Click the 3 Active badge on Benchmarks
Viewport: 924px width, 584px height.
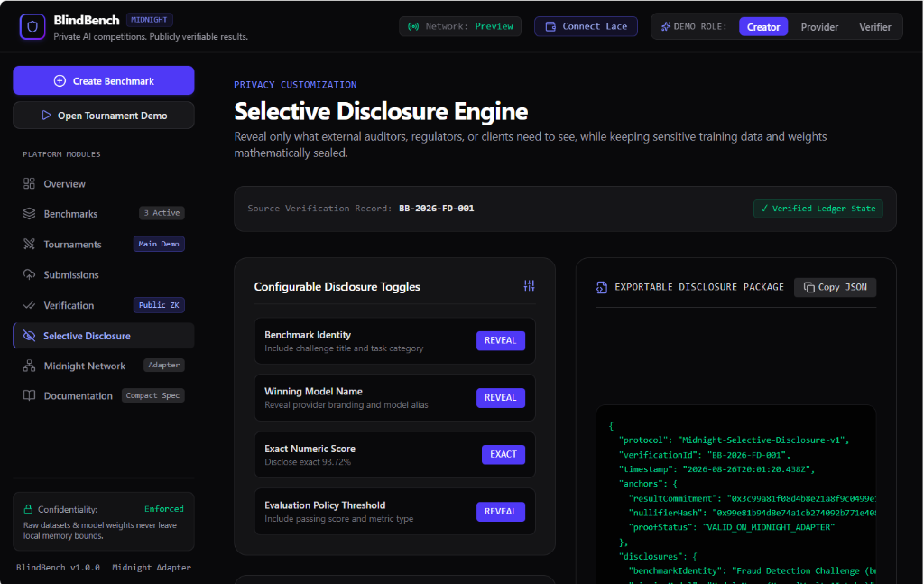click(x=162, y=213)
